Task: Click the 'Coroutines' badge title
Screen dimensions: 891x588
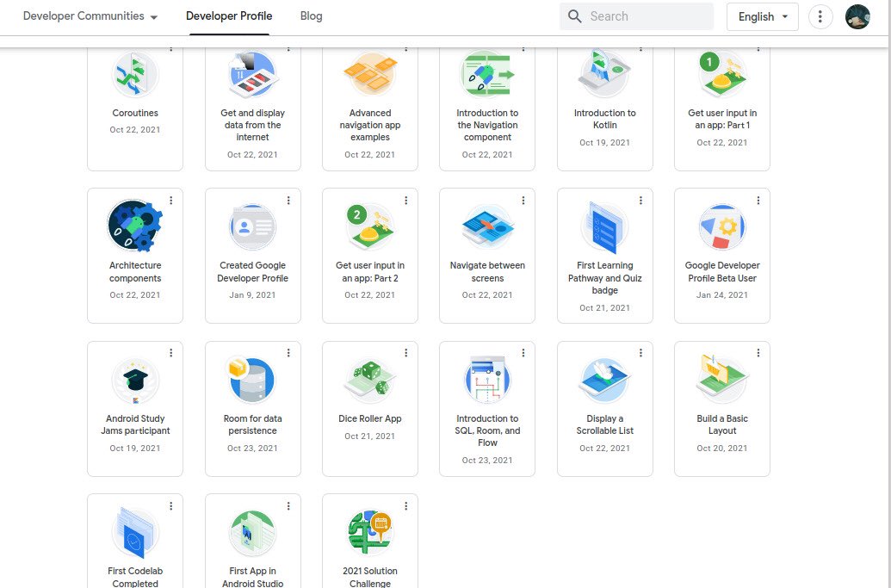Action: 135,113
